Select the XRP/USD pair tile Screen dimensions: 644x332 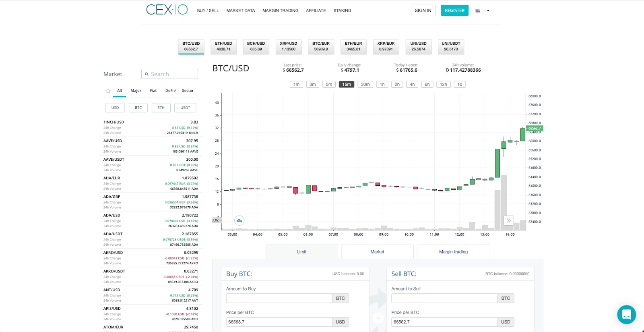point(289,46)
